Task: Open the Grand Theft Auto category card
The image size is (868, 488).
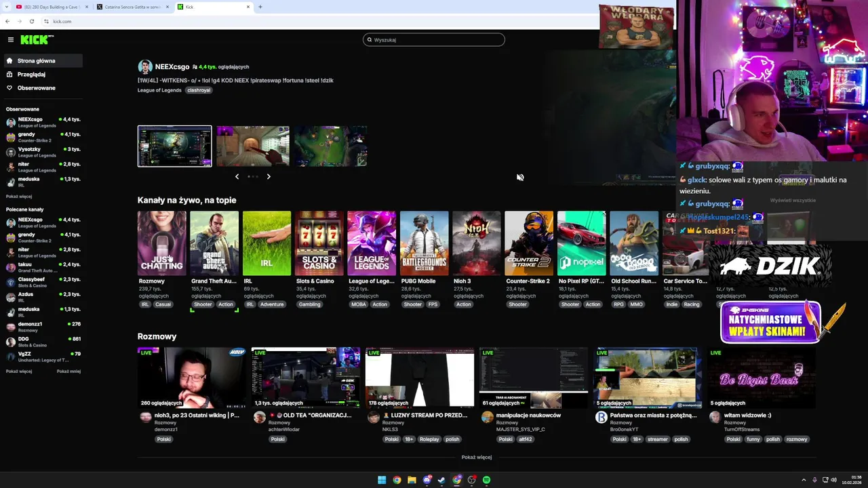Action: pyautogui.click(x=214, y=243)
